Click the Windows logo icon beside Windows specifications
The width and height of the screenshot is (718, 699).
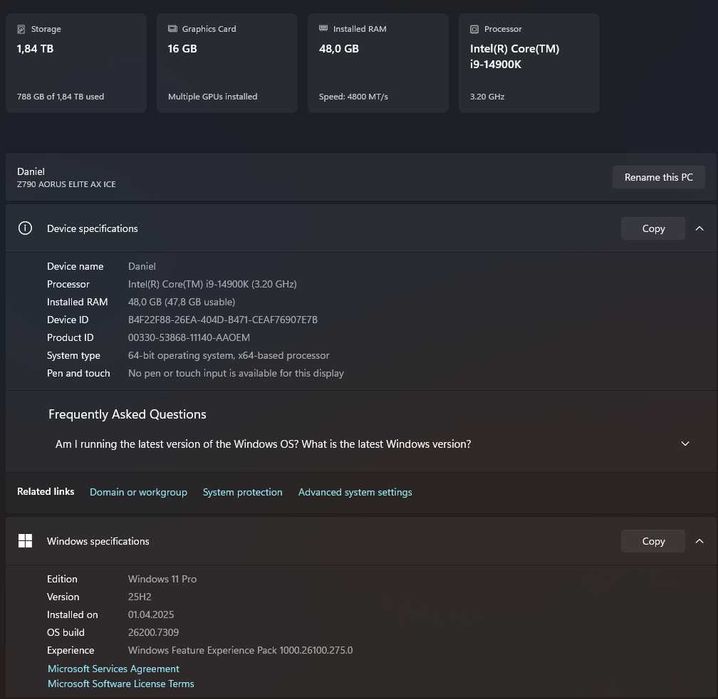(x=25, y=541)
